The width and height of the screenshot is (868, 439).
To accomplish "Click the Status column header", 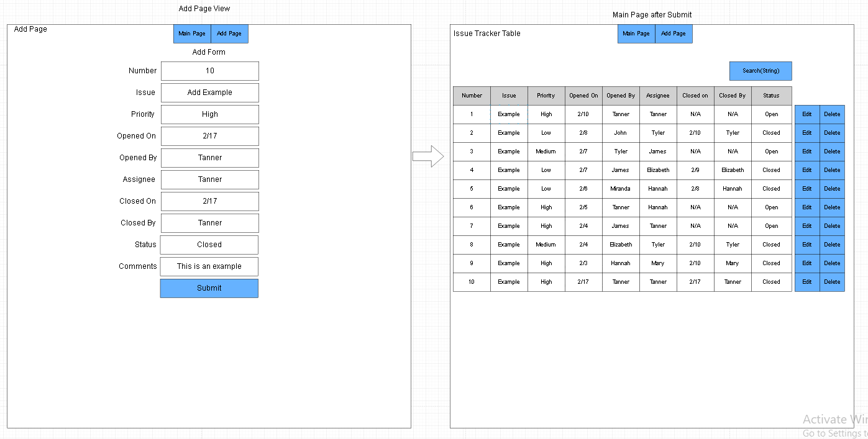I will coord(772,96).
